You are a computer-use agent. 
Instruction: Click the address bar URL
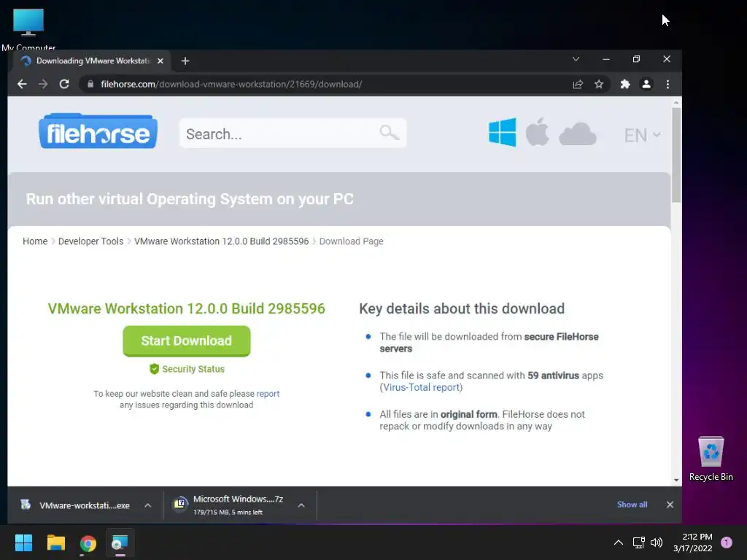[231, 85]
